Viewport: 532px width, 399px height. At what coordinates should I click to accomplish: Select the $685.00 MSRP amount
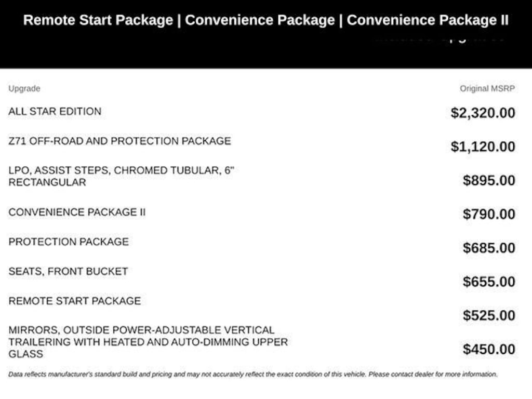pyautogui.click(x=489, y=248)
